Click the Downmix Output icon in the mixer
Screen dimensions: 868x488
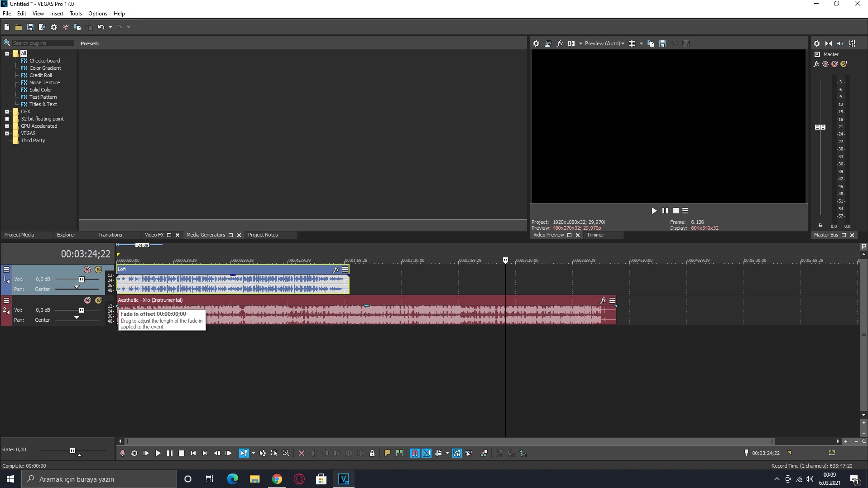tap(829, 43)
